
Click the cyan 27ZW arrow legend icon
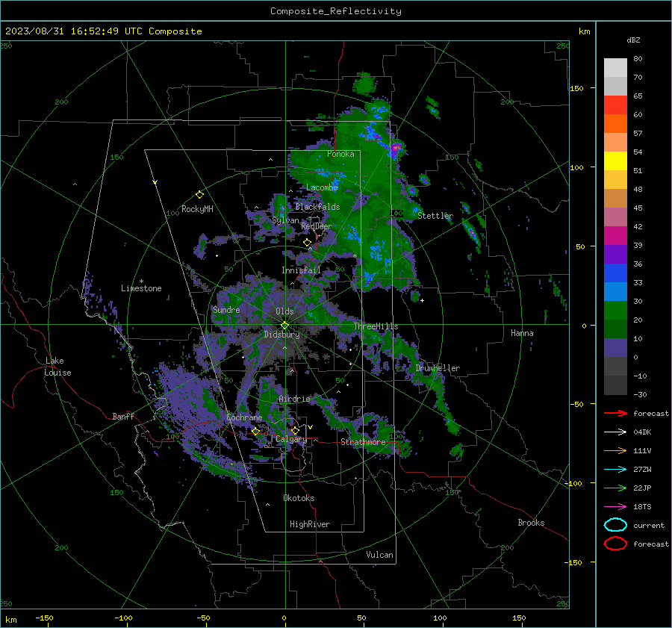(615, 470)
